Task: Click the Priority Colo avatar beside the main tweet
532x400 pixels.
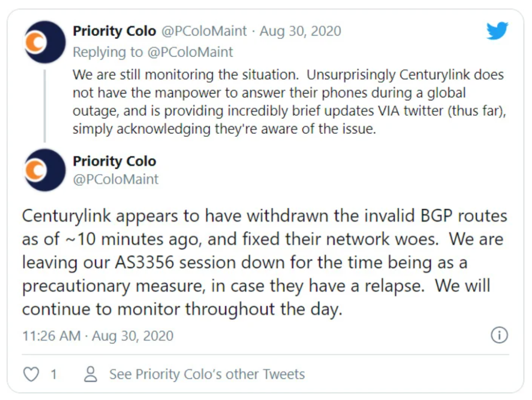Action: (x=45, y=170)
